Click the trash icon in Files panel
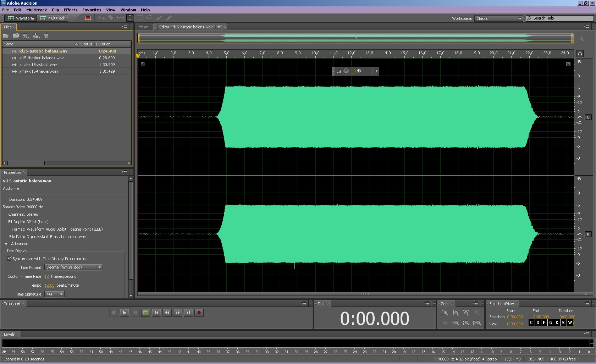 pos(46,36)
